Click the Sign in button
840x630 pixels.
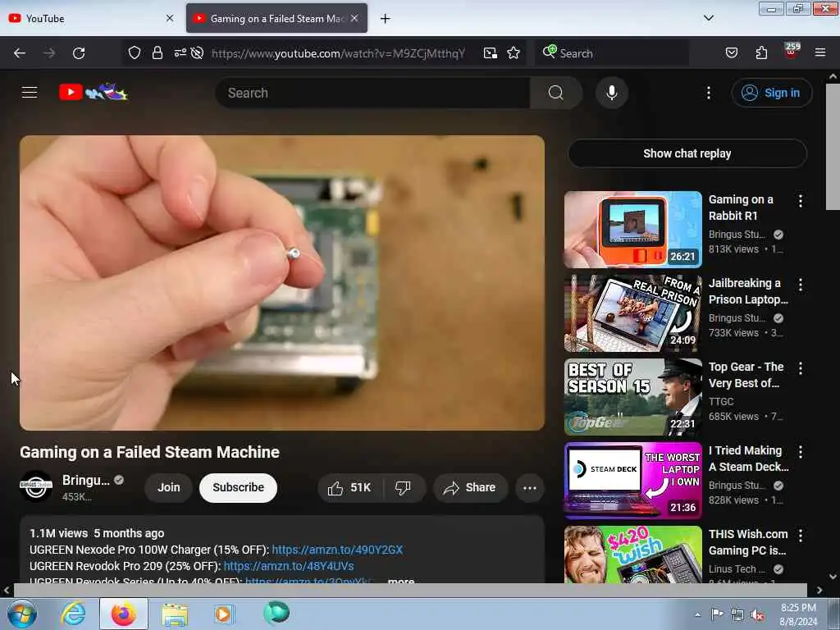(772, 93)
